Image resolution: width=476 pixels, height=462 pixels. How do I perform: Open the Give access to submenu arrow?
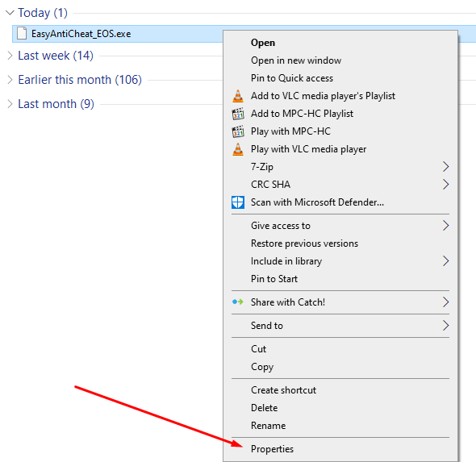(445, 226)
